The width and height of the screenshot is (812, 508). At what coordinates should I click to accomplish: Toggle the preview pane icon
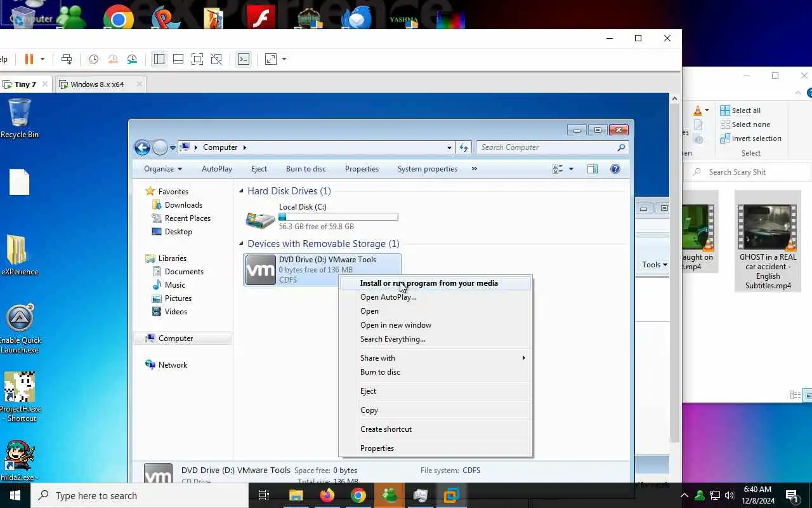click(x=593, y=169)
